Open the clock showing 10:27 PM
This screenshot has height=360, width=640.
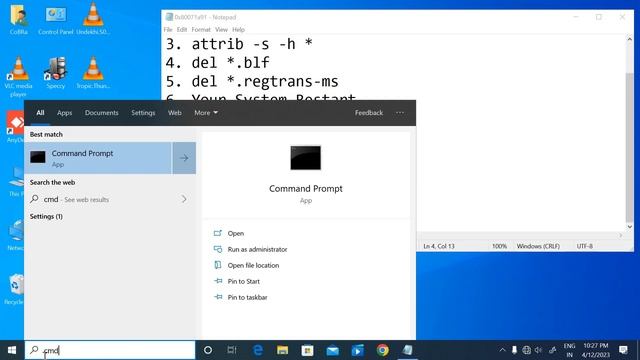596,350
